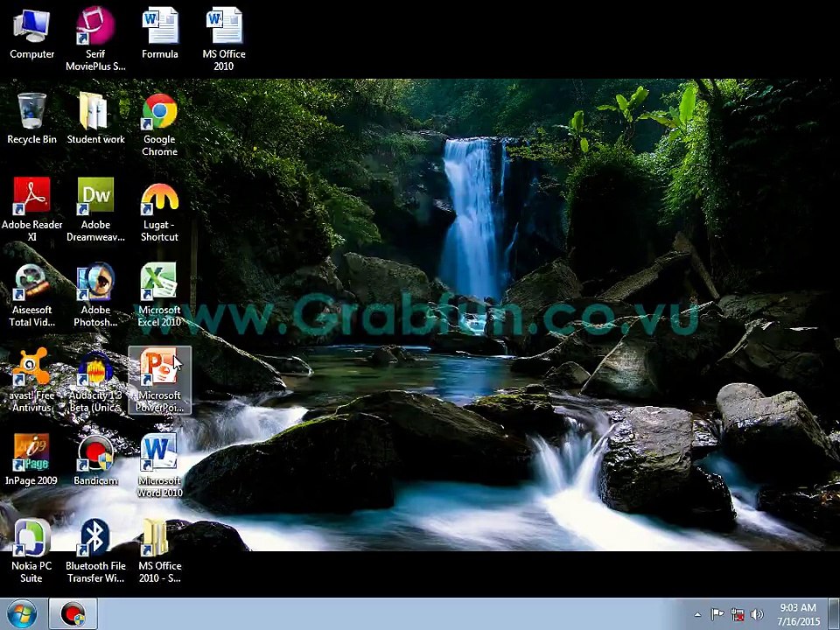
Task: Select Microsoft Excel 2010 shortcut
Action: (159, 295)
